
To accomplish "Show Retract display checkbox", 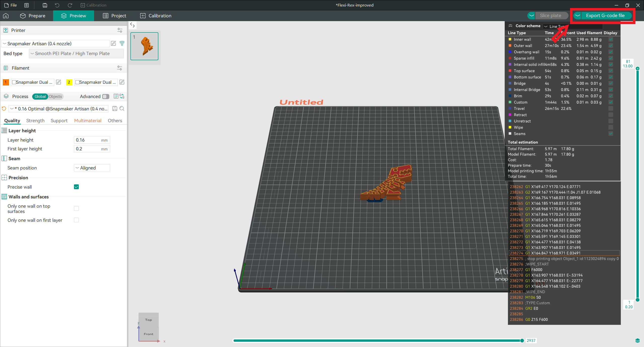I will coord(611,115).
